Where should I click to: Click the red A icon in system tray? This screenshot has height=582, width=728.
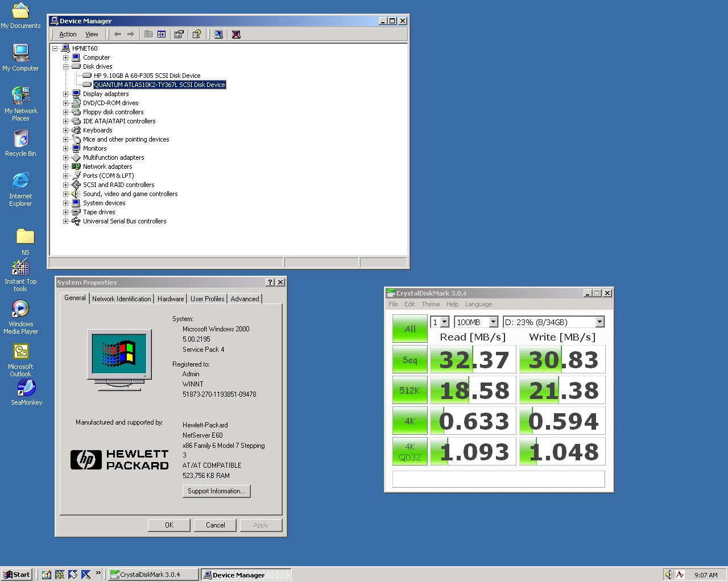coord(680,575)
